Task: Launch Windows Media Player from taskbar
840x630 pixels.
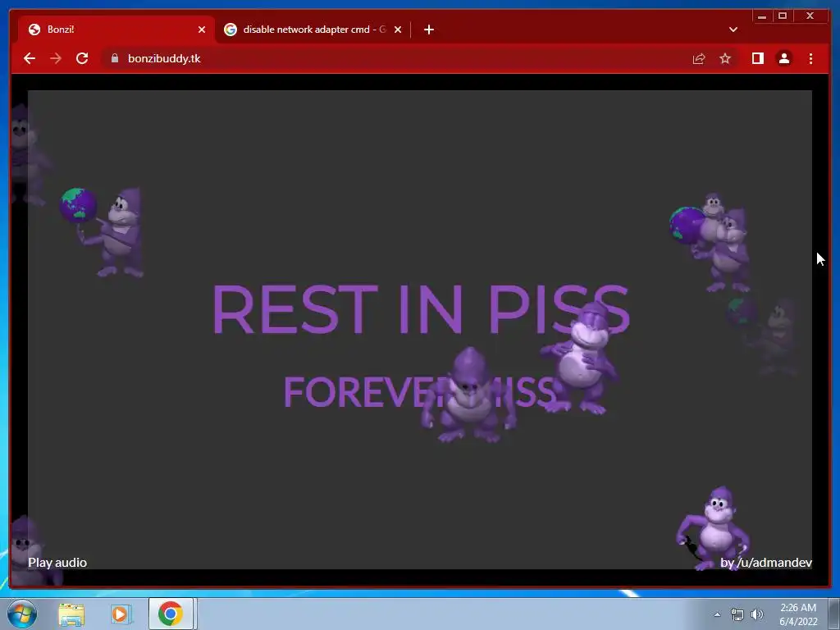Action: 121,614
